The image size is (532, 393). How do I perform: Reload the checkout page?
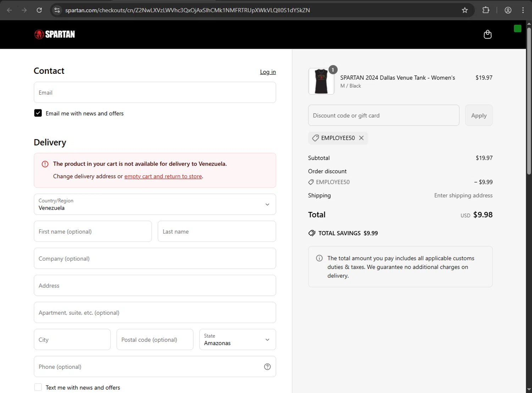(39, 10)
